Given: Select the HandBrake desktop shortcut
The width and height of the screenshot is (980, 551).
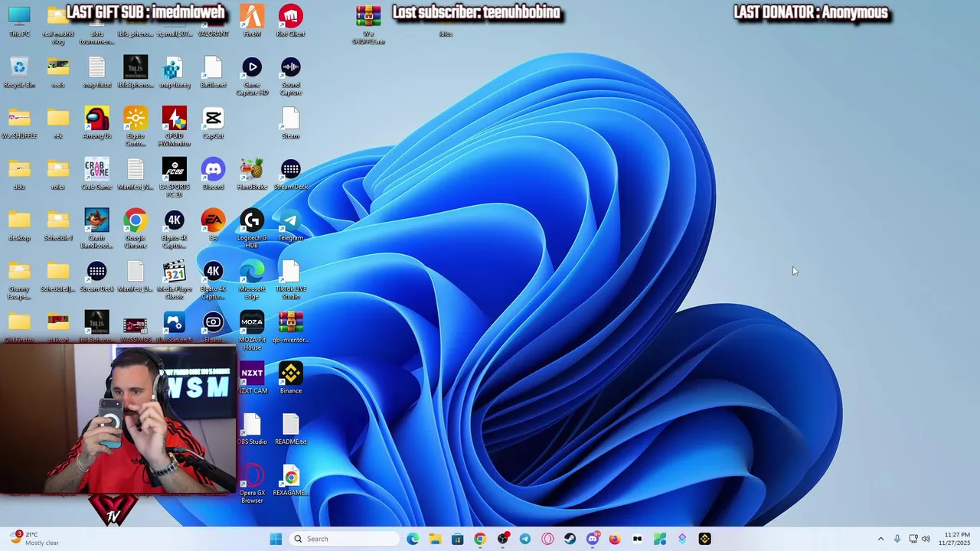Looking at the screenshot, I should pyautogui.click(x=252, y=174).
